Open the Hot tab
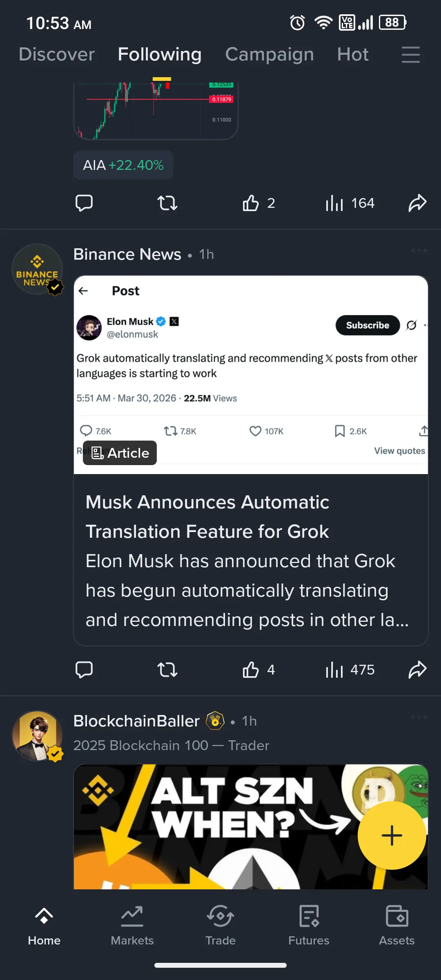This screenshot has width=441, height=980. (x=353, y=54)
